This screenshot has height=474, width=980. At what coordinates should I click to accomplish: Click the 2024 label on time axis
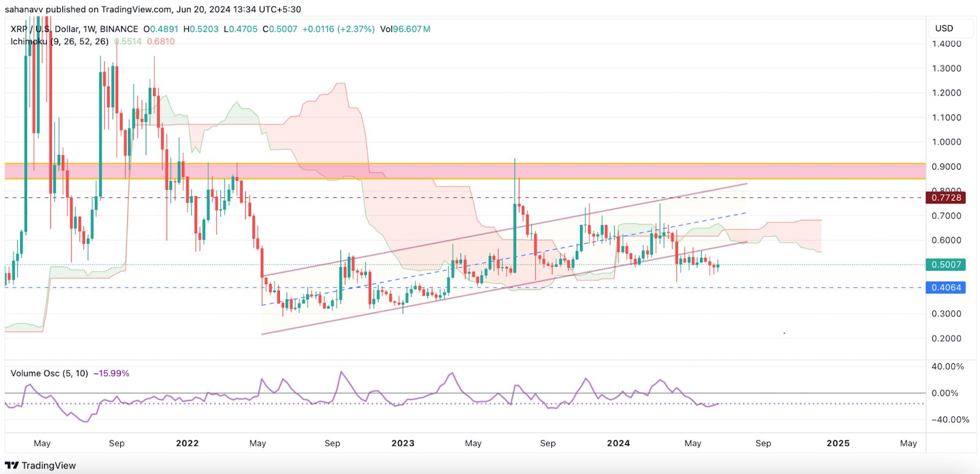pyautogui.click(x=618, y=443)
